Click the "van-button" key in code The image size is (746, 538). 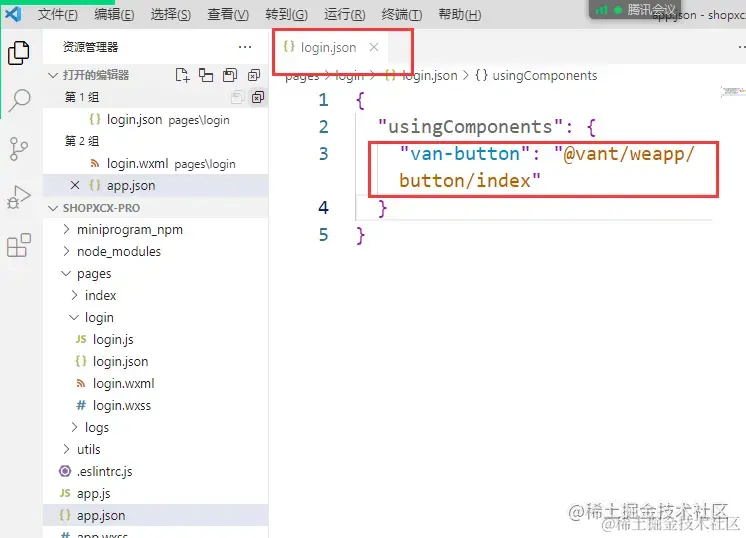click(464, 154)
